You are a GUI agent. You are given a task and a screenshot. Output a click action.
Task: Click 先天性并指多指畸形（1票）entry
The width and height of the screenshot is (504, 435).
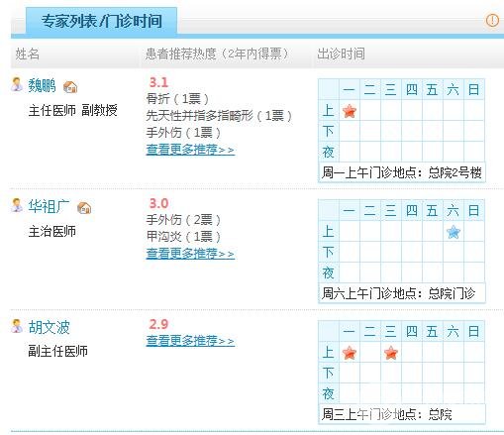tap(219, 116)
